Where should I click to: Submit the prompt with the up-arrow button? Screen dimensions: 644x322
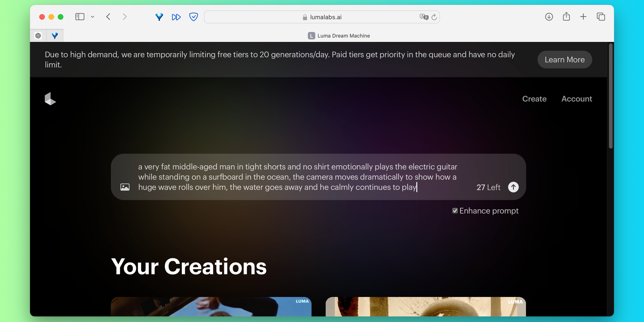point(513,187)
